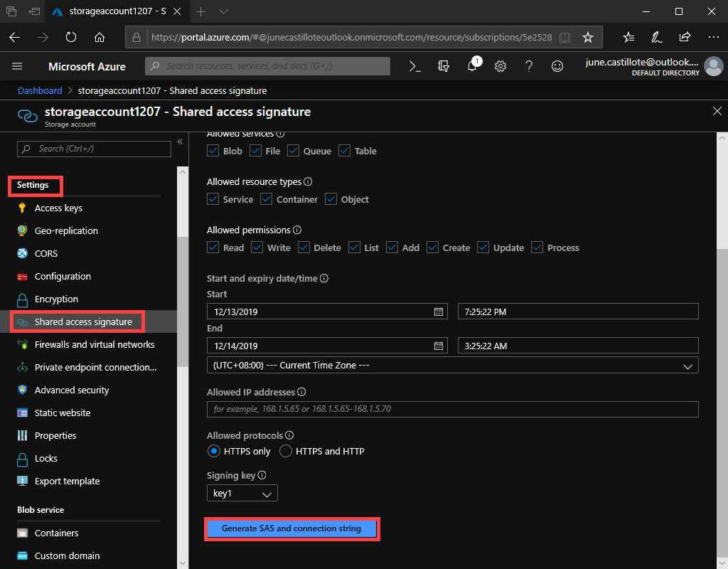This screenshot has width=728, height=569.
Task: Open the Signing key dropdown
Action: coord(242,494)
